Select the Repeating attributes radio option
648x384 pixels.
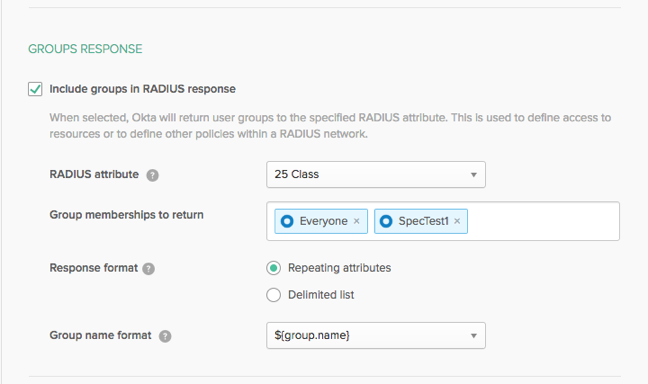273,268
